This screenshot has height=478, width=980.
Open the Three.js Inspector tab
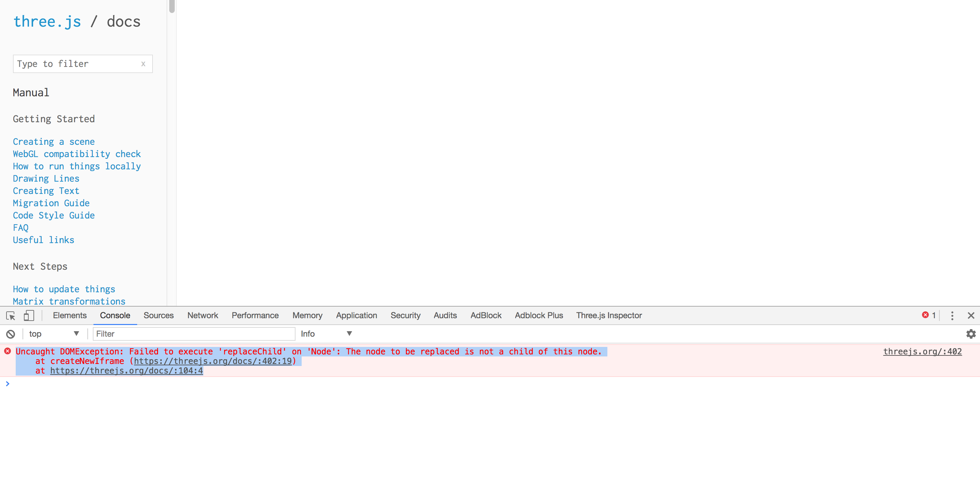click(x=609, y=315)
